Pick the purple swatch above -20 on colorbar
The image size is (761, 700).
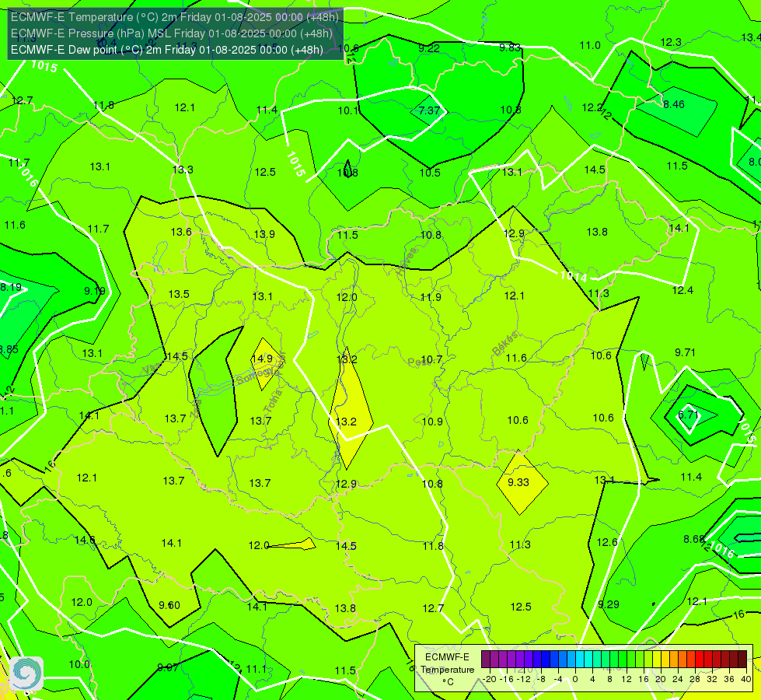(486, 660)
